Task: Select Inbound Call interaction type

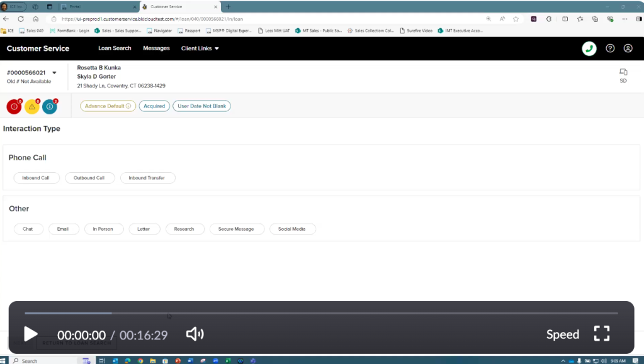Action: coord(36,178)
